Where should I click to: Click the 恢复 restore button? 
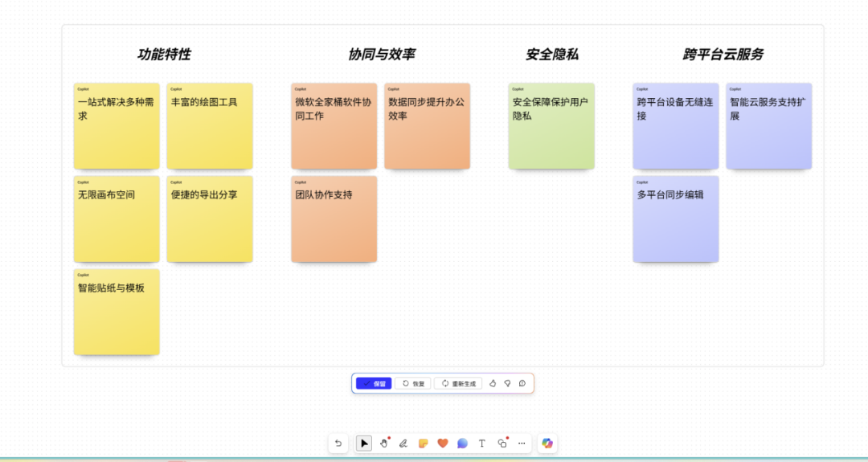click(413, 383)
